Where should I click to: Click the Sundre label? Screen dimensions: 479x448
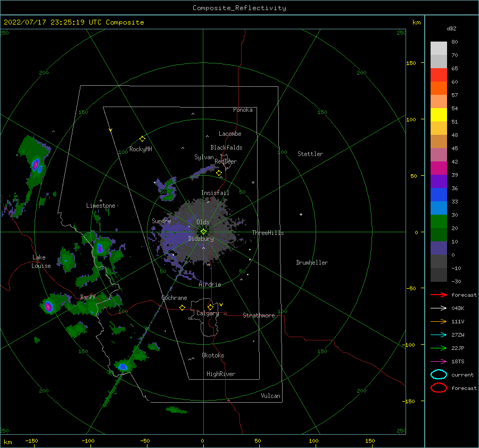click(161, 221)
